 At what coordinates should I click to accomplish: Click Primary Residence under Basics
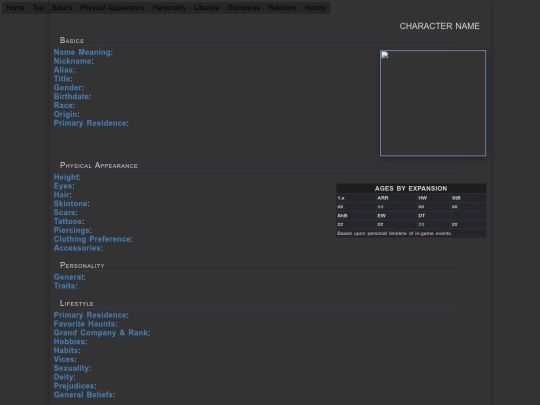[x=90, y=123]
